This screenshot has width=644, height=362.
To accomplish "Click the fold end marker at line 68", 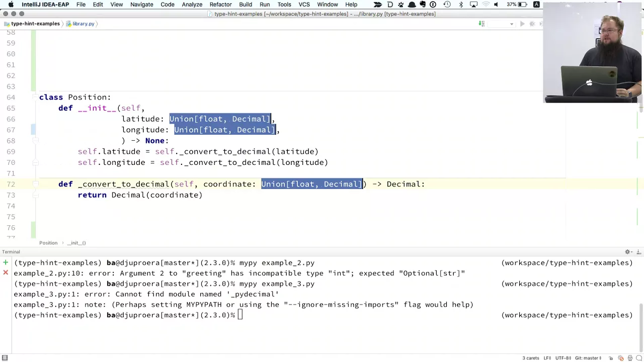I will [35, 141].
